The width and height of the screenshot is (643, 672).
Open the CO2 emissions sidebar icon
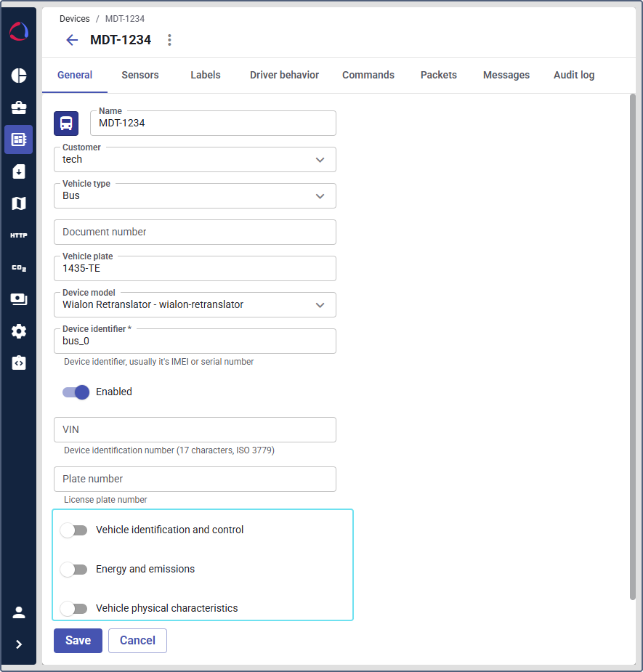coord(19,267)
